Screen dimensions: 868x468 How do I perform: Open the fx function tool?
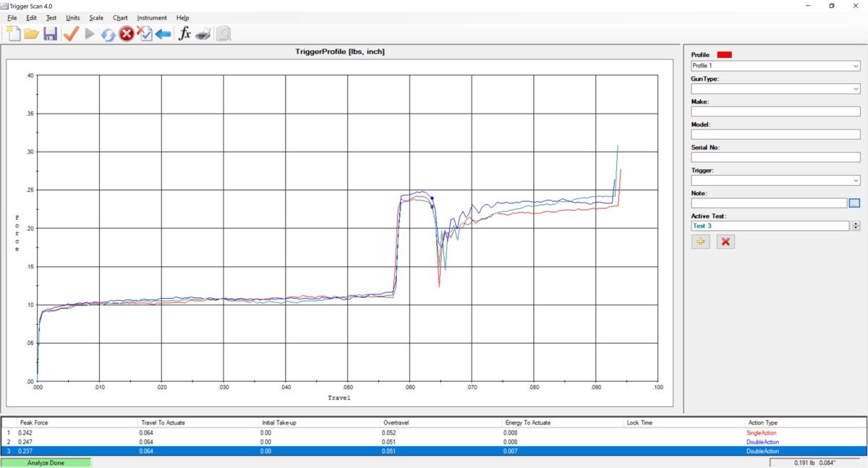tap(184, 33)
